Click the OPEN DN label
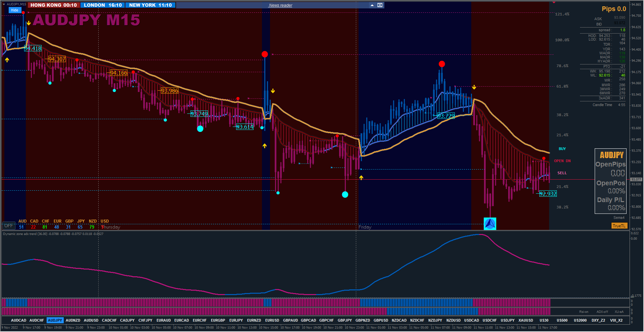Viewport: 644px width, 332px height. (x=562, y=161)
